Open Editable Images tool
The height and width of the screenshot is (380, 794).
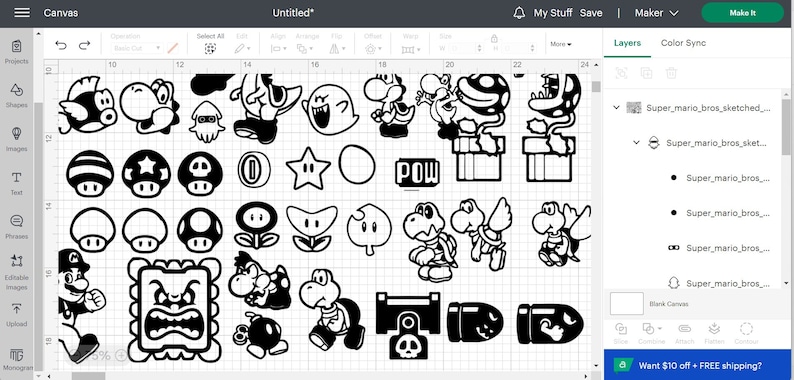16,272
